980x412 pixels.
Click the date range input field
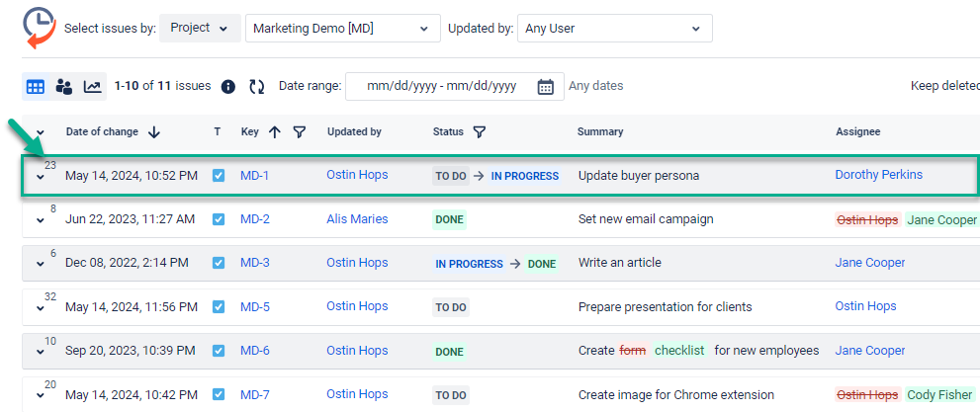click(441, 87)
